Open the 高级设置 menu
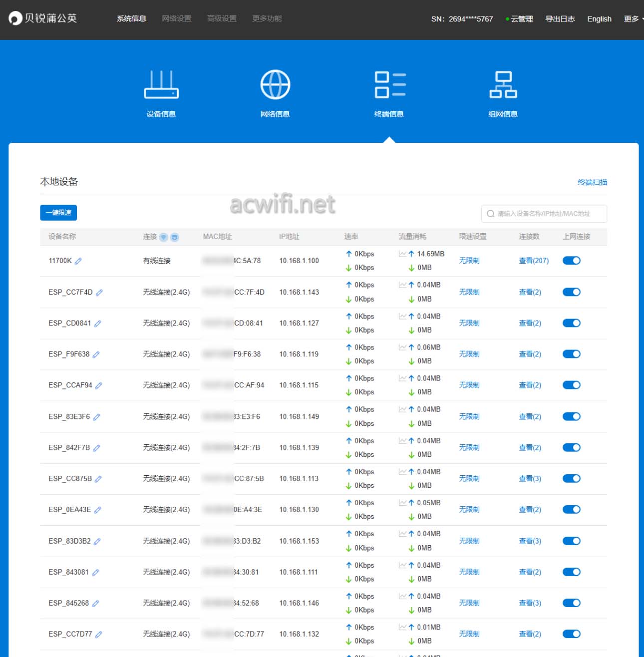This screenshot has height=657, width=644. click(x=222, y=18)
